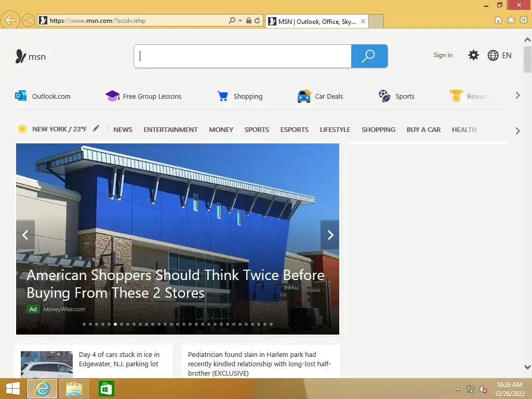The width and height of the screenshot is (532, 399).
Task: Click the vertical scrollbar thumb
Action: 527,59
